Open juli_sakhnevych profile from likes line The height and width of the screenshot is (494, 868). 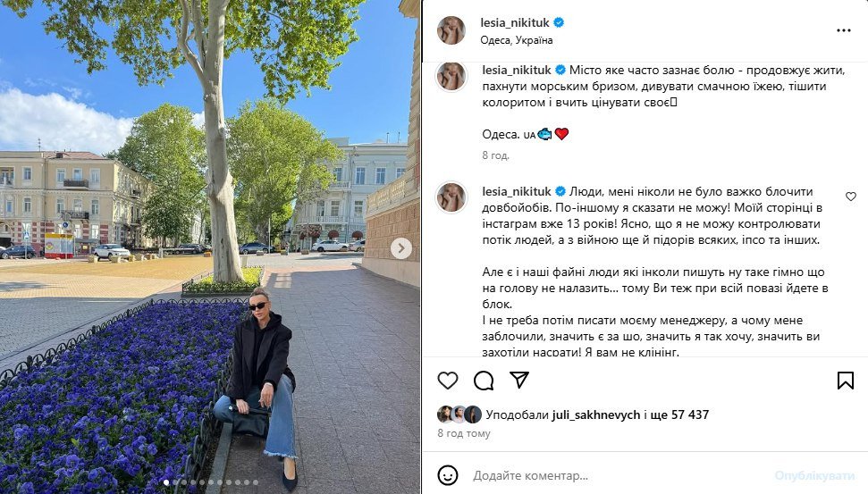pyautogui.click(x=595, y=414)
